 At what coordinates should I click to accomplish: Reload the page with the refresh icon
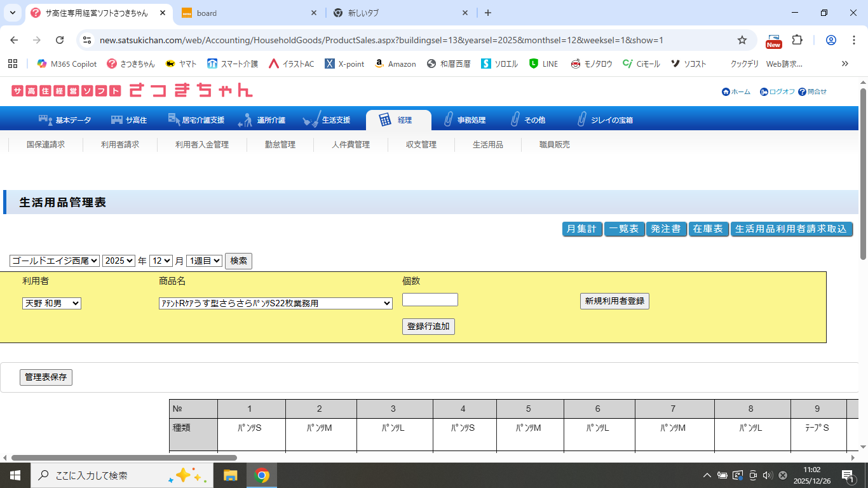point(60,40)
